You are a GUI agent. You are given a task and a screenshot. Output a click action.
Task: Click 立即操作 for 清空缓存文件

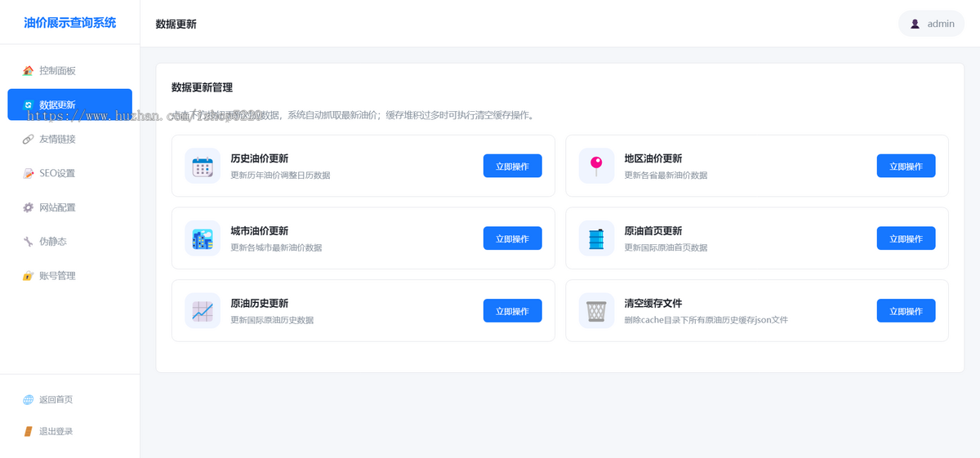point(906,311)
